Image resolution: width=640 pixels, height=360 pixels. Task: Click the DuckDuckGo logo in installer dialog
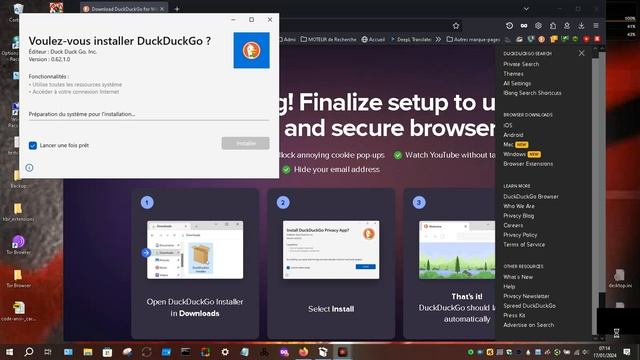tap(251, 50)
